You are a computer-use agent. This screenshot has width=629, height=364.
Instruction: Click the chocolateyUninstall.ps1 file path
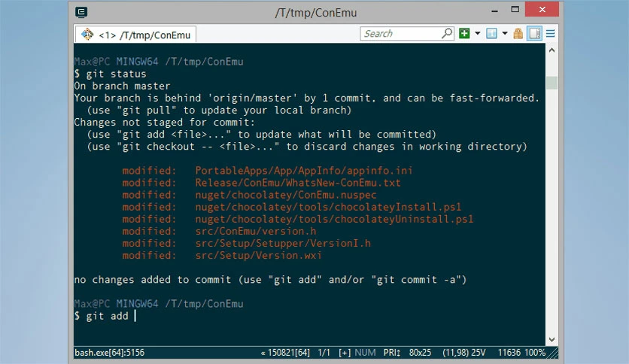[x=334, y=219]
